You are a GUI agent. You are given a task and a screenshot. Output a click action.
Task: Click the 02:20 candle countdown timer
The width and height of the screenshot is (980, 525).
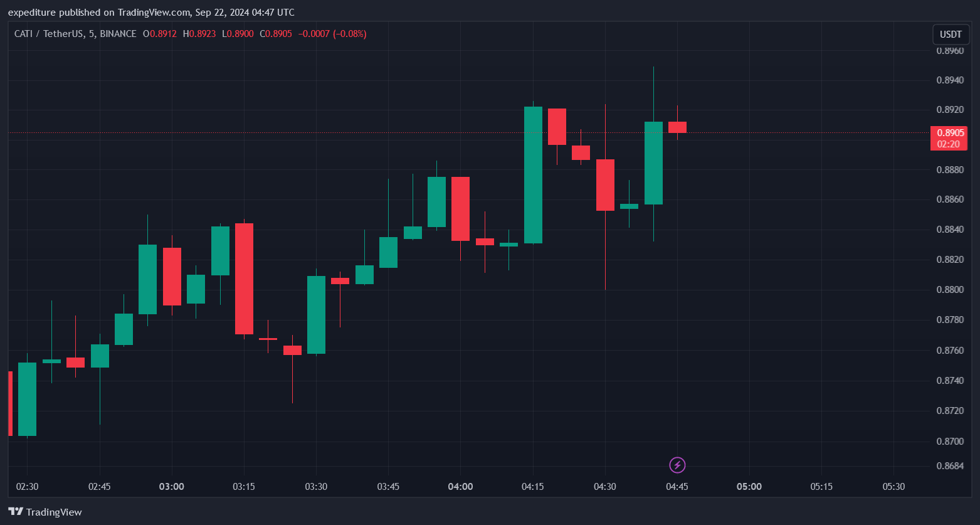point(948,144)
